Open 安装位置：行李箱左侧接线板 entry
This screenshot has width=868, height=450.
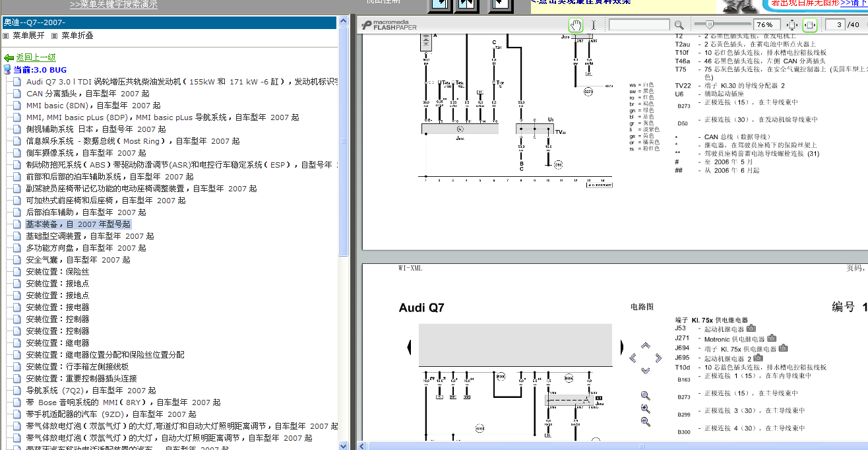77,367
